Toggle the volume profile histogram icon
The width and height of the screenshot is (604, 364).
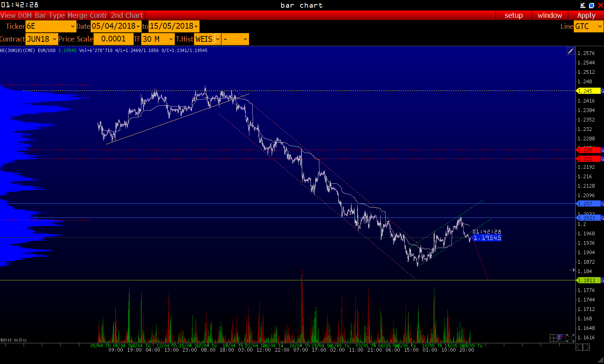pyautogui.click(x=561, y=338)
